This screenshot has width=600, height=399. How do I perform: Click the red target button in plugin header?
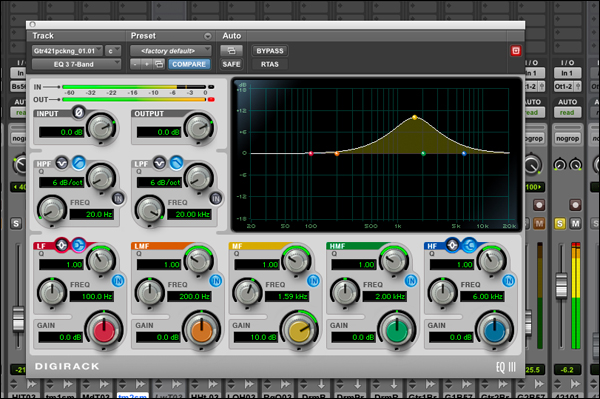tap(515, 51)
